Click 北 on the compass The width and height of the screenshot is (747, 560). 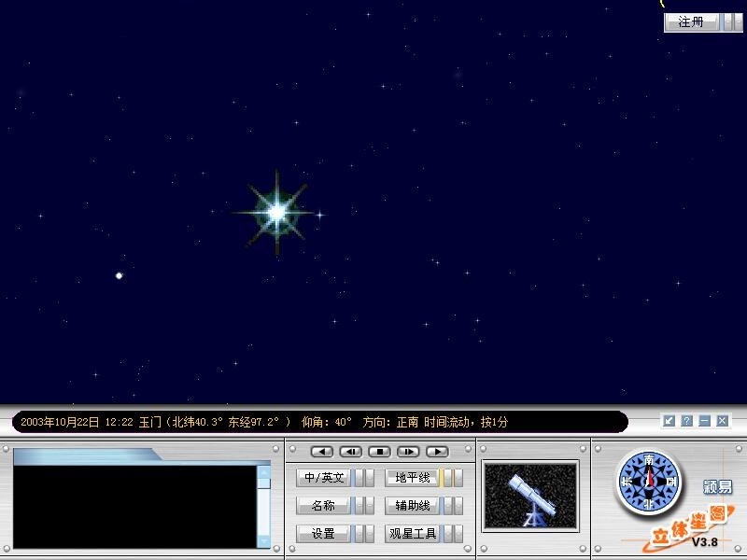click(649, 503)
